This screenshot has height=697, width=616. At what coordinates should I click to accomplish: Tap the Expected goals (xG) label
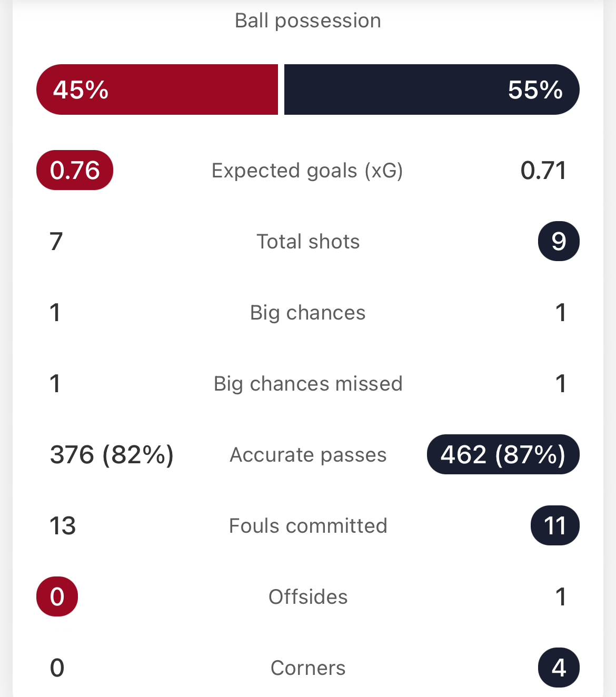tap(307, 171)
